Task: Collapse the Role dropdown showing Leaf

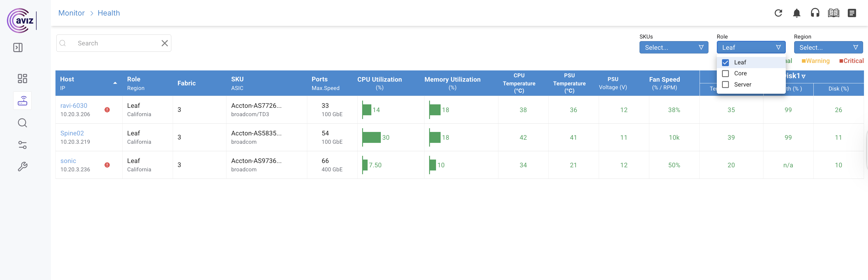Action: pyautogui.click(x=751, y=47)
